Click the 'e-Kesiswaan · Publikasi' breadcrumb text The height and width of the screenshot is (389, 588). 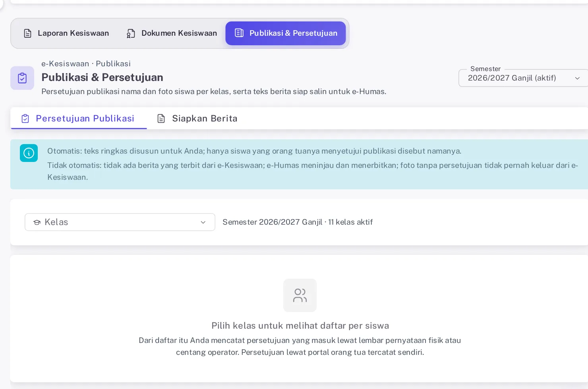(x=86, y=64)
